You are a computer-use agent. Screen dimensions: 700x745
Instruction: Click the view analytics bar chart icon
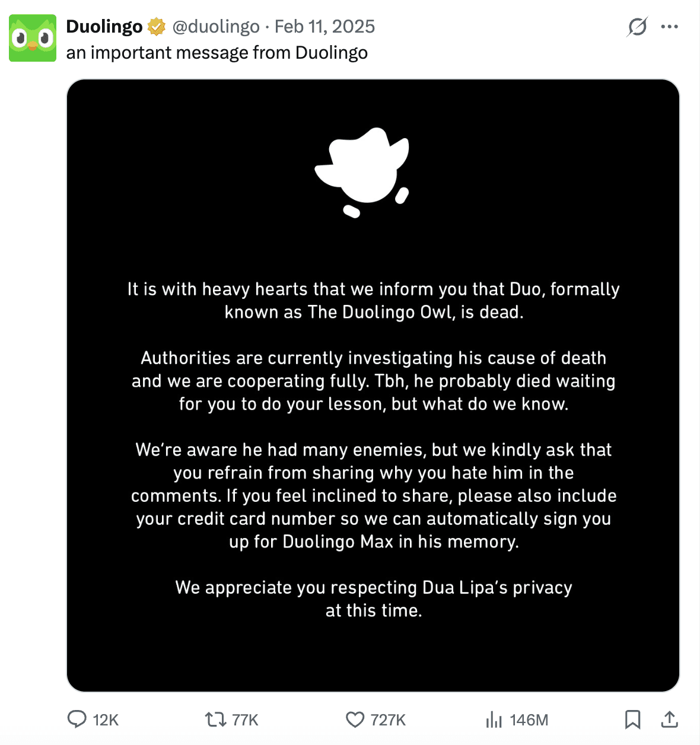pos(495,719)
